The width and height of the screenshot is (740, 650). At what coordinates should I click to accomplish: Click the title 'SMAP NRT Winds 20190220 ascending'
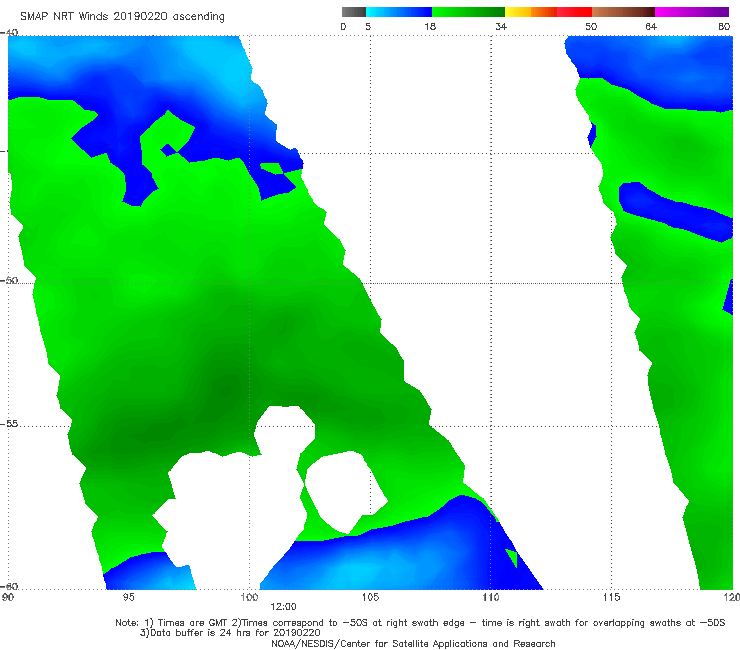pos(122,17)
